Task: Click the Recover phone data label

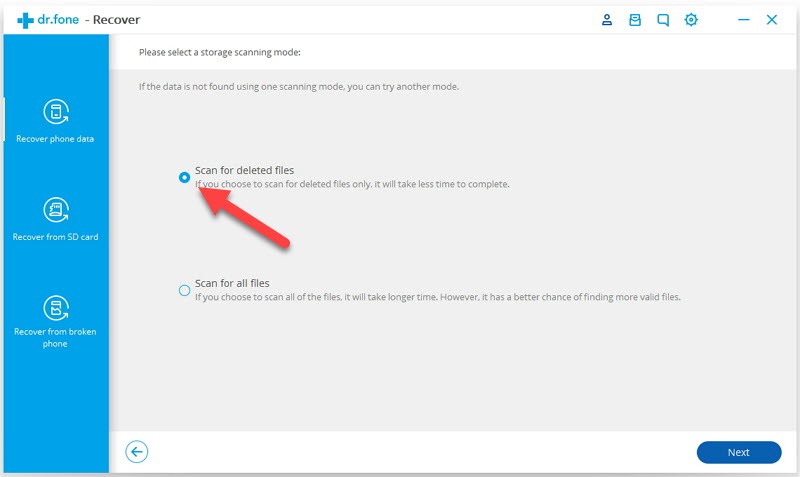Action: [x=55, y=139]
